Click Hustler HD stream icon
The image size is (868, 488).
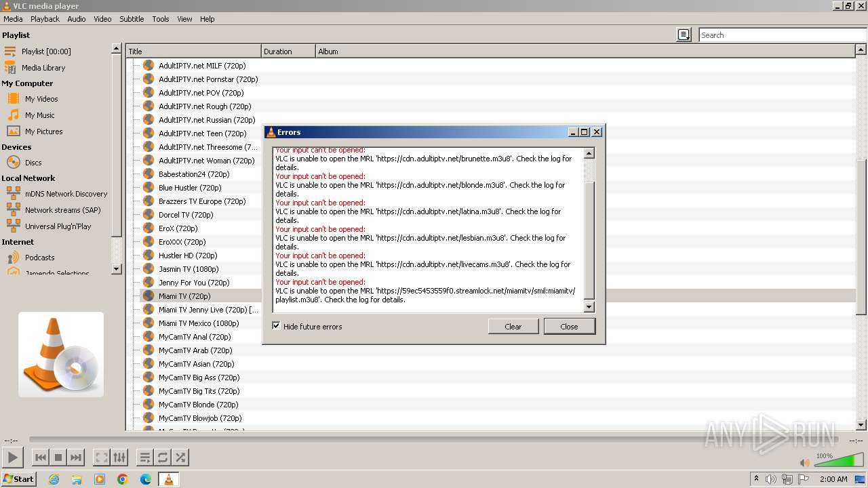(x=149, y=256)
